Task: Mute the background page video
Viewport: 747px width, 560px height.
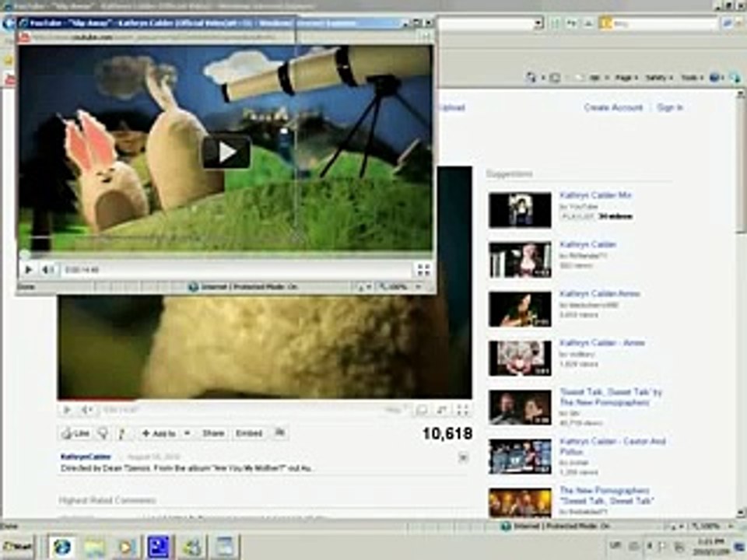Action: (x=87, y=410)
